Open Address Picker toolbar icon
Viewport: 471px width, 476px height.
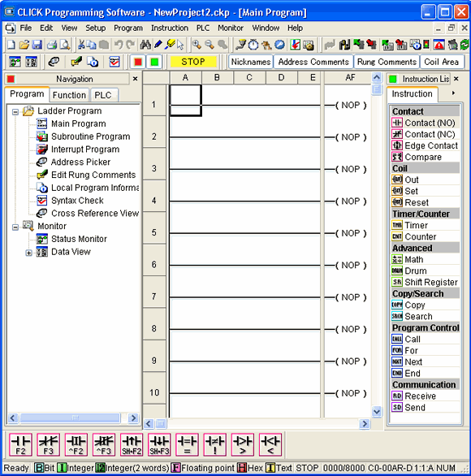(54, 62)
